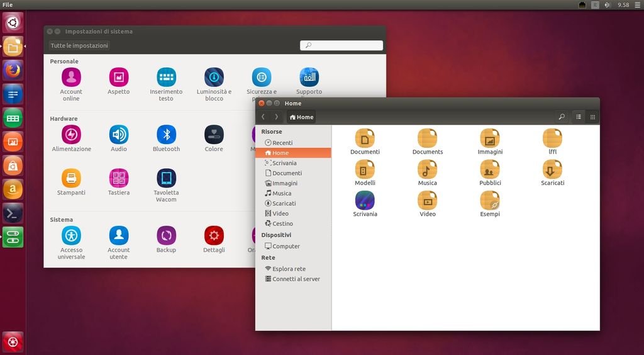Click Tutte le impostazioni button
This screenshot has height=355, width=644.
pos(79,46)
